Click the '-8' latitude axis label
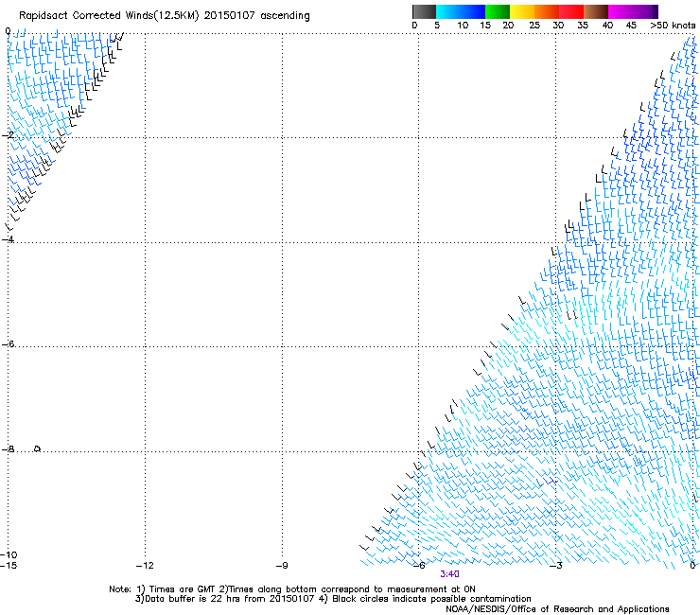The image size is (700, 615). tap(8, 448)
